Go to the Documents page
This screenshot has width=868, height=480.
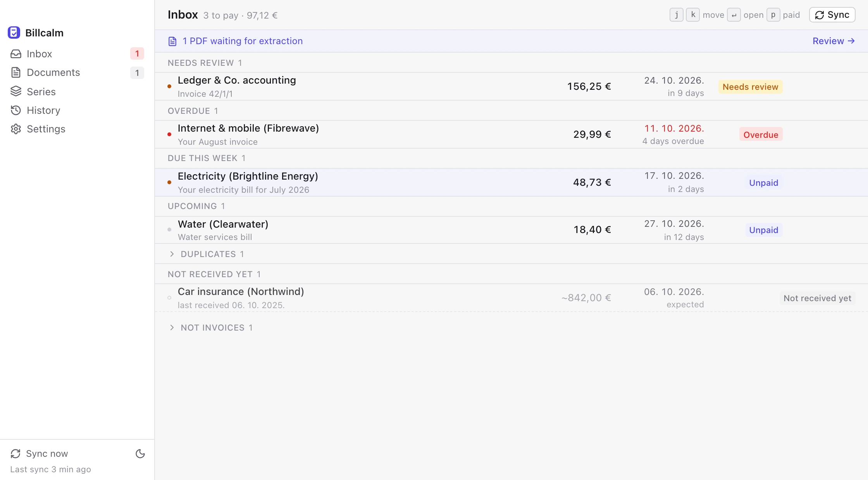coord(77,72)
